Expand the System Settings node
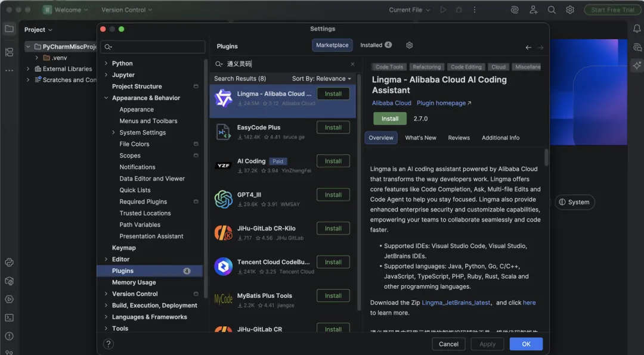644x355 pixels. point(113,132)
